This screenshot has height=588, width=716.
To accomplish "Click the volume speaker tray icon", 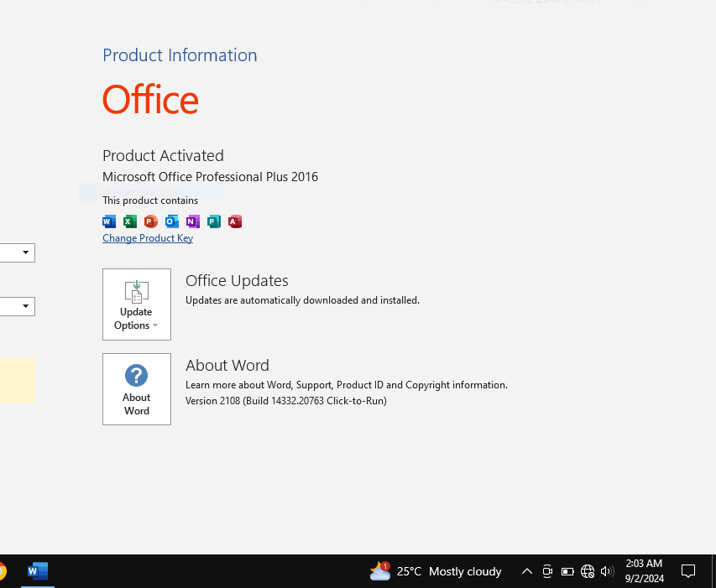I will 608,571.
